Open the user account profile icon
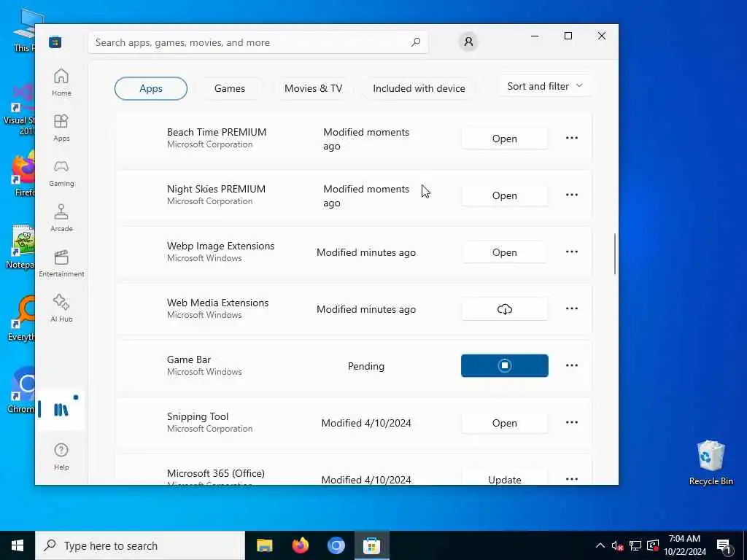 pyautogui.click(x=468, y=42)
